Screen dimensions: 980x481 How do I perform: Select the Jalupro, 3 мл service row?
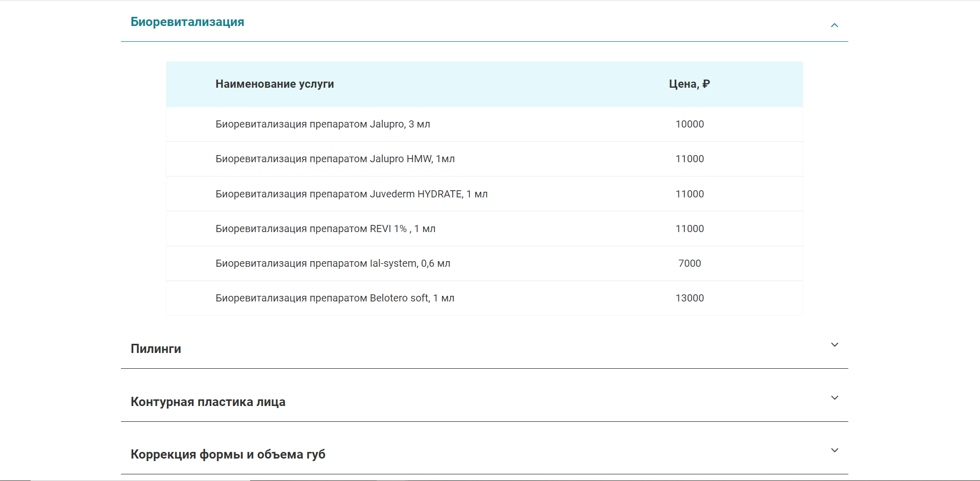point(323,124)
